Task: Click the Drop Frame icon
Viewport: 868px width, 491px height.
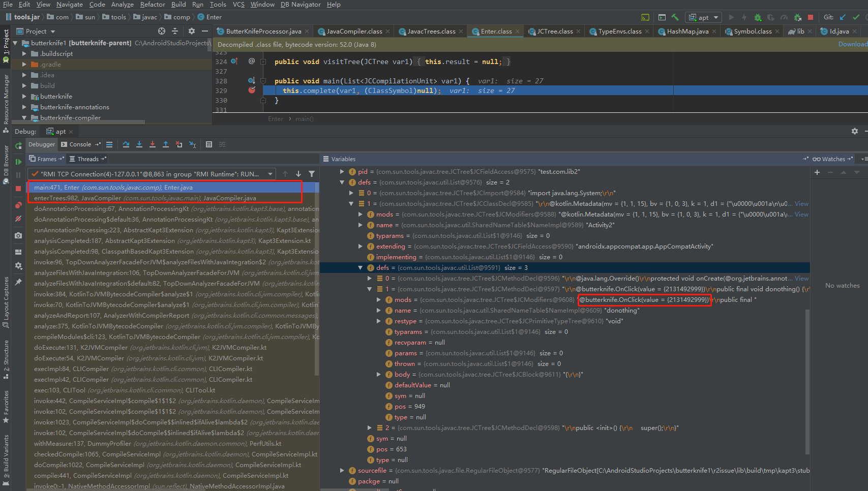Action: coord(179,144)
